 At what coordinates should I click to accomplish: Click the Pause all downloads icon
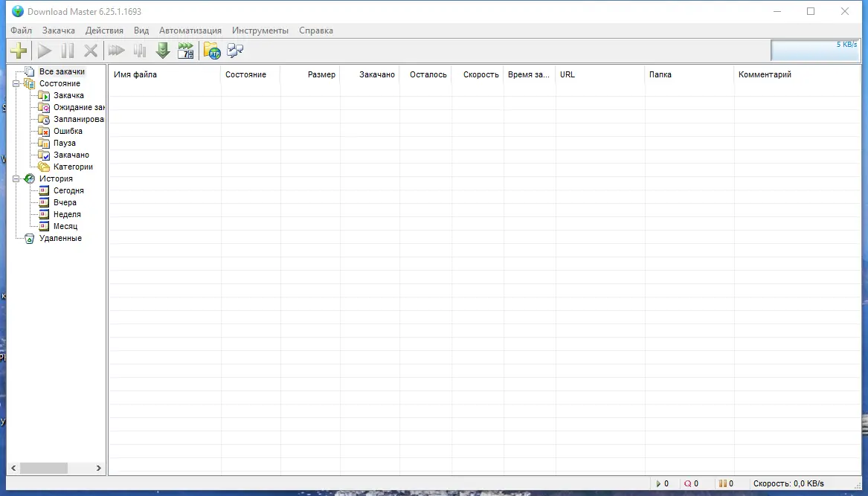tap(140, 51)
